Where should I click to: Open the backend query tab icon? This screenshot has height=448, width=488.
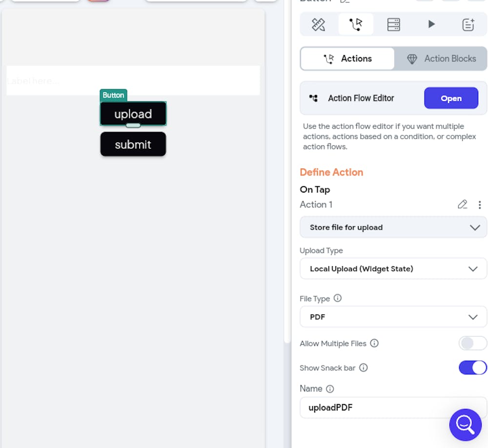pyautogui.click(x=393, y=24)
